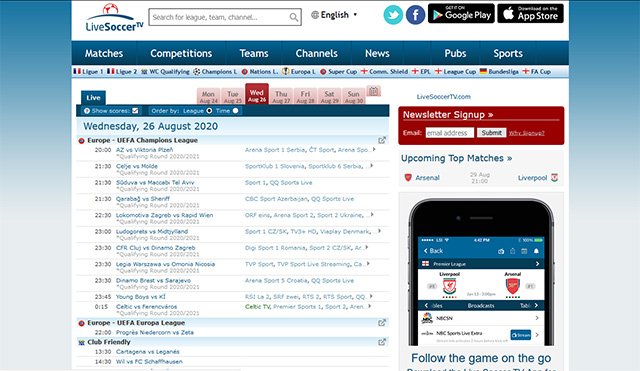
Task: Click UEFA Champions League competition icon
Action: [81, 141]
